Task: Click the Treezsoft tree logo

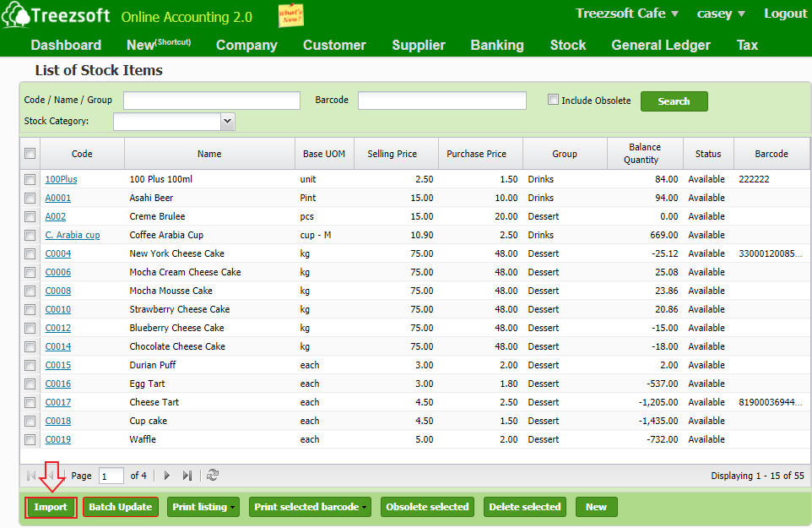Action: pyautogui.click(x=15, y=14)
